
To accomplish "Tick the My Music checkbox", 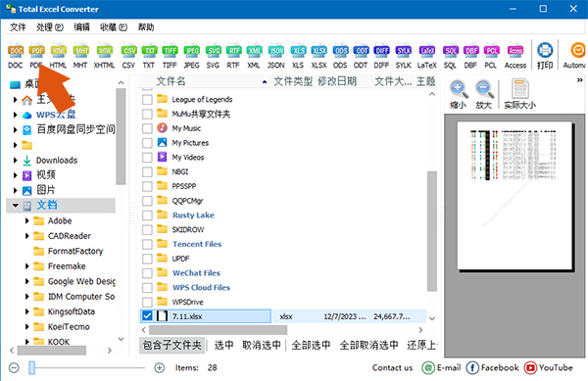I will coord(147,128).
